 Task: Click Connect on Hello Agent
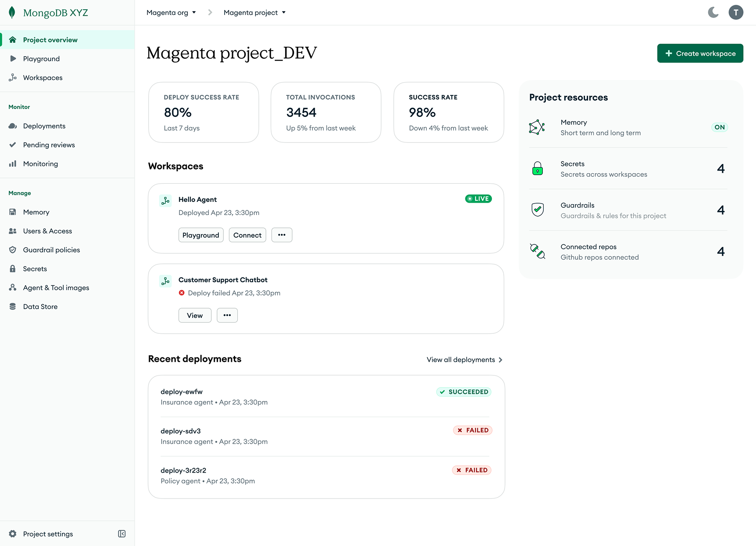[247, 235]
